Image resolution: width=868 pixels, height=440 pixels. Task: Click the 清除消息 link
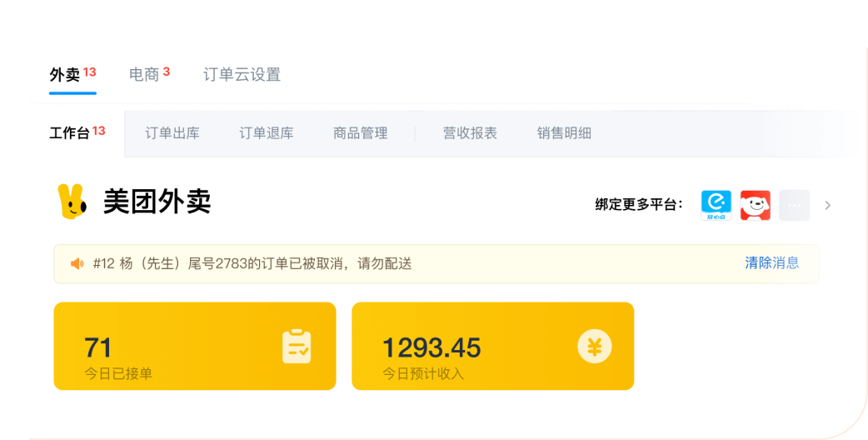click(771, 262)
